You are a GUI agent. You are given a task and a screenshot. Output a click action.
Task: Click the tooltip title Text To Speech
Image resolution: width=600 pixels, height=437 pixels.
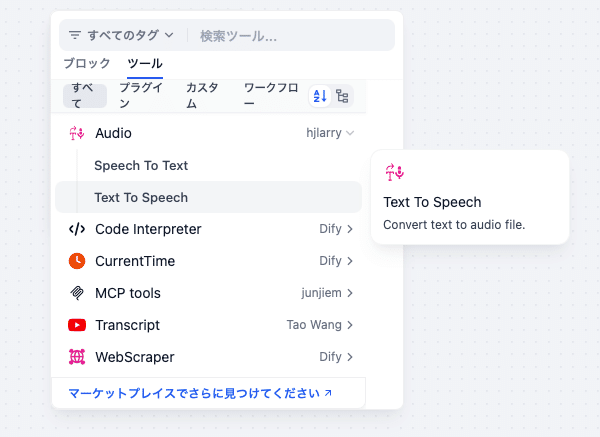click(432, 202)
